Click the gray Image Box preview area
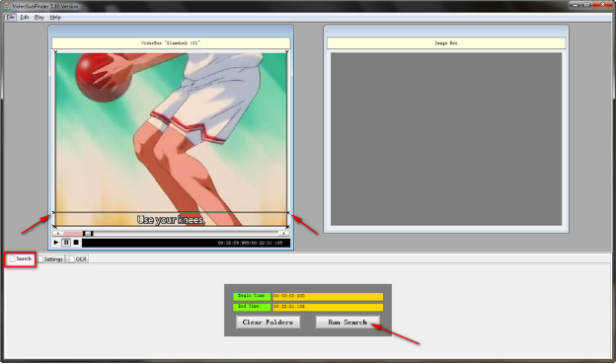 [x=446, y=139]
